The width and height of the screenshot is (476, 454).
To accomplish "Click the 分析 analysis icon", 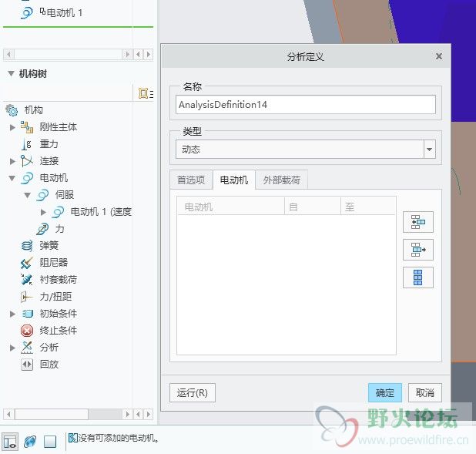I will coord(27,348).
